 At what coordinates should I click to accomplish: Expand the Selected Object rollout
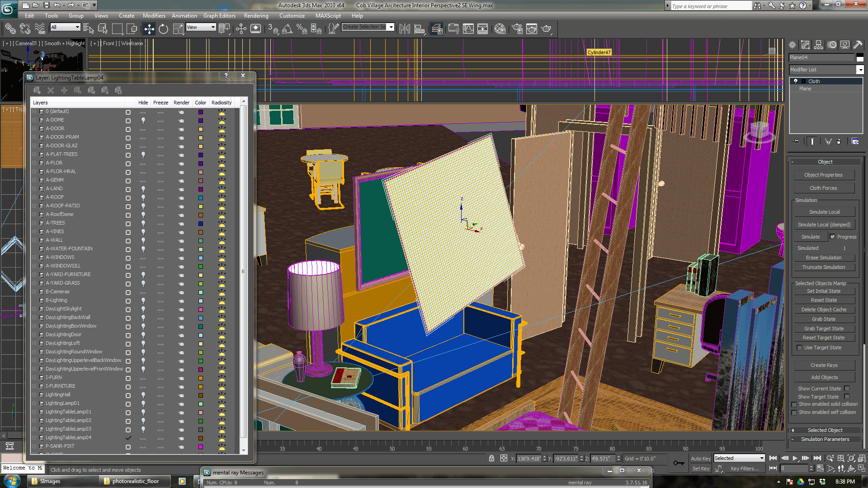click(x=825, y=430)
